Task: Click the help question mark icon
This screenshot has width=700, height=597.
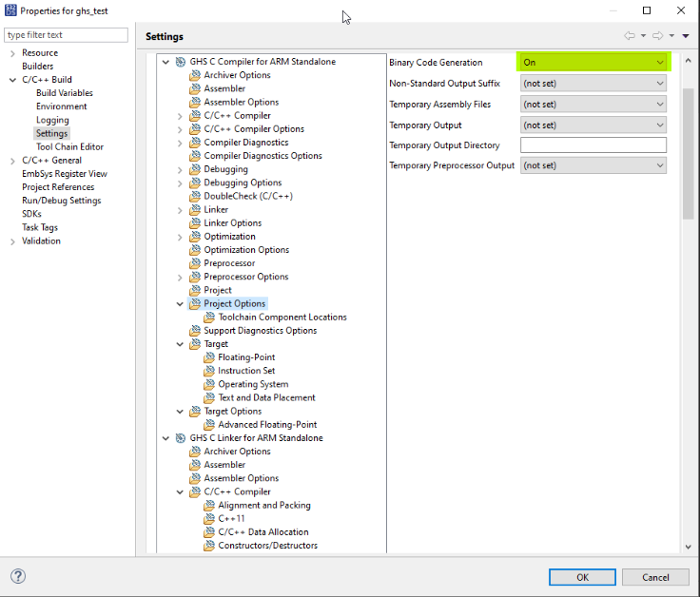Action: [18, 576]
